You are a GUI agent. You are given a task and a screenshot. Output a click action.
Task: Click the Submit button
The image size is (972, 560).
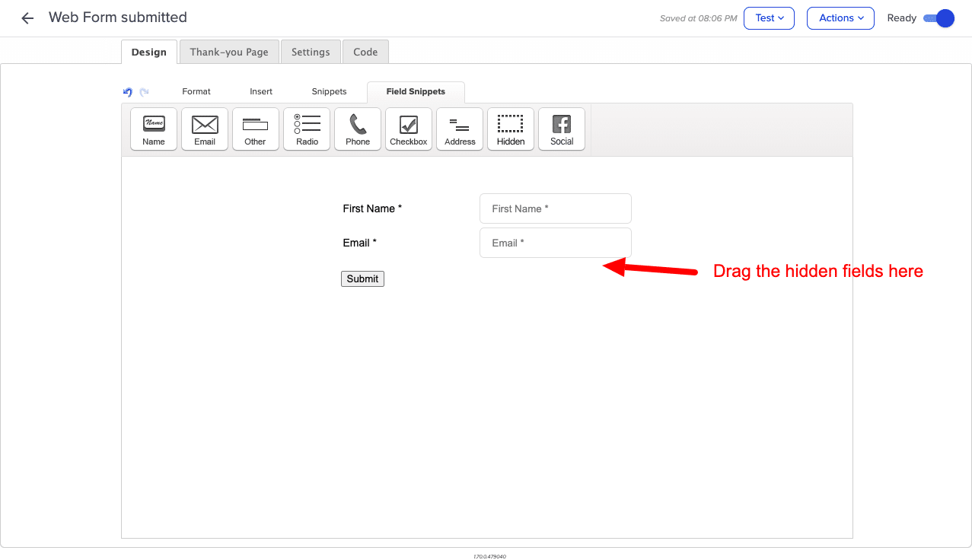click(x=362, y=278)
